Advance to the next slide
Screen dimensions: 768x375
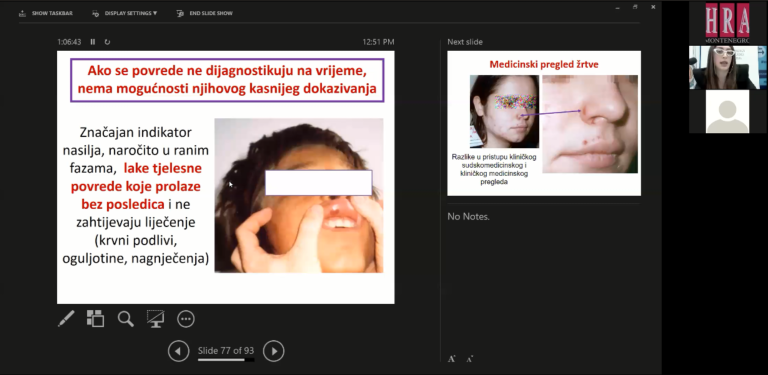273,351
